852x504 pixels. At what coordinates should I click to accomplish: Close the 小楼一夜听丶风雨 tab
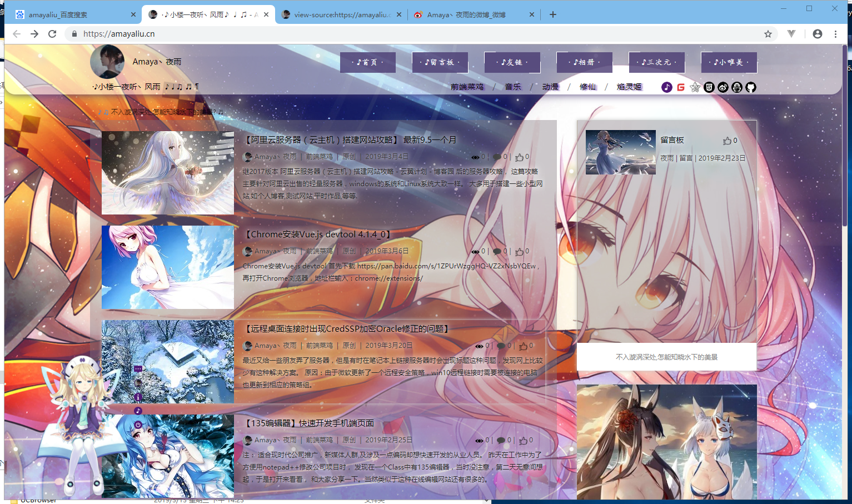(x=267, y=15)
